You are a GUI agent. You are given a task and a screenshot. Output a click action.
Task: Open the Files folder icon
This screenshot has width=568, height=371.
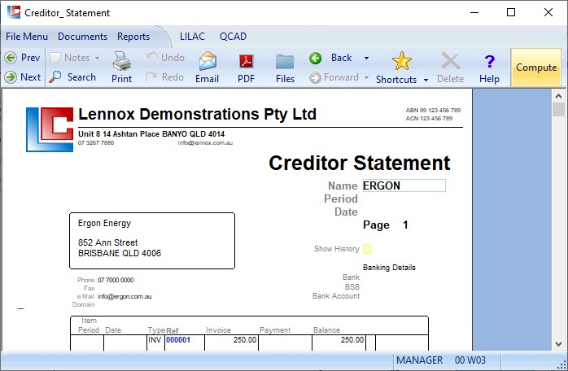285,61
